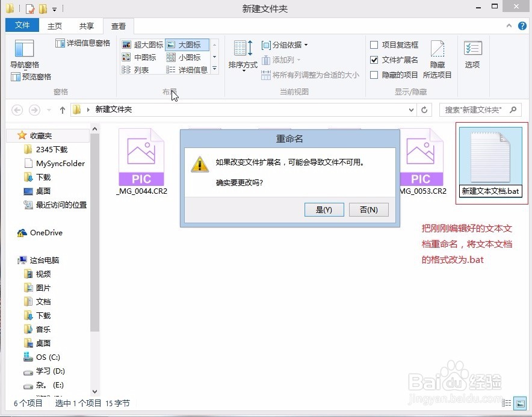Click the refresh icon in the address bar
The width and height of the screenshot is (532, 417).
point(425,110)
